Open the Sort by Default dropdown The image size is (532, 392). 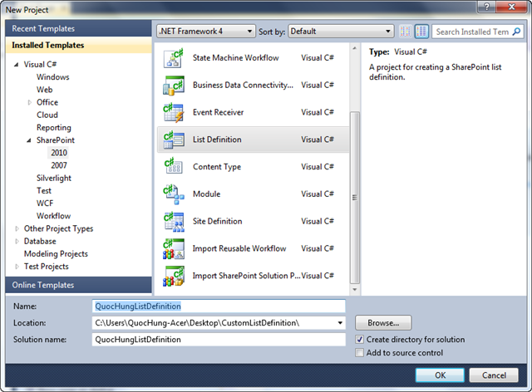pyautogui.click(x=341, y=32)
